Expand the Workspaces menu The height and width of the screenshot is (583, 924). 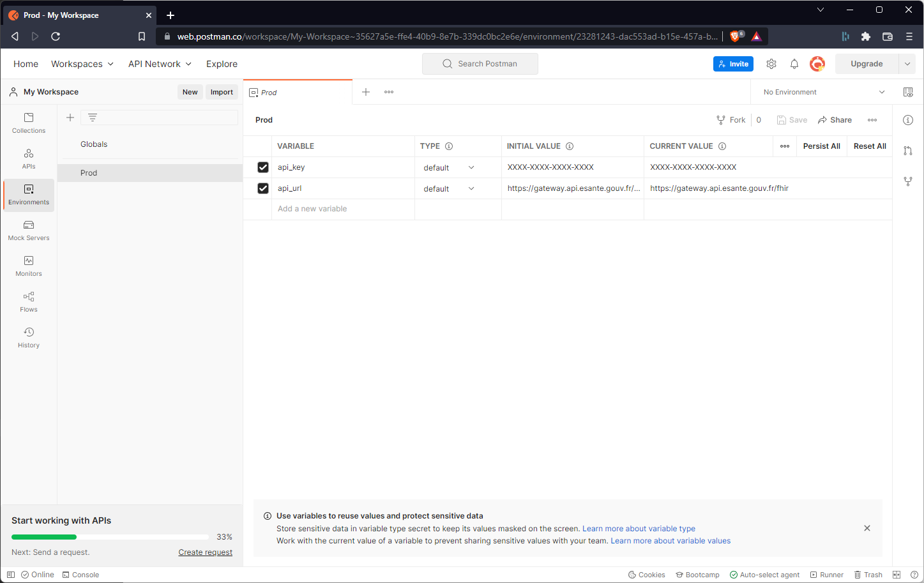(82, 64)
